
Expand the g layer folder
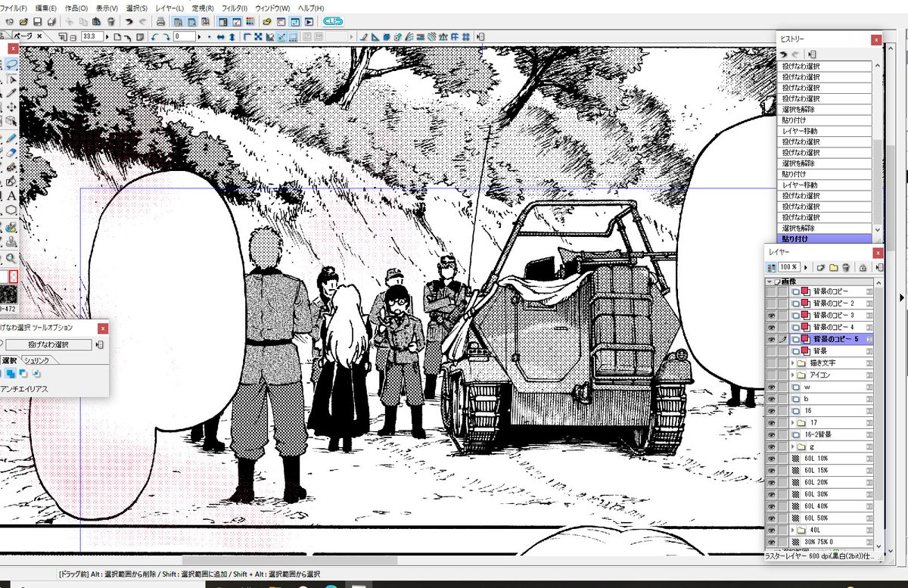pos(793,446)
